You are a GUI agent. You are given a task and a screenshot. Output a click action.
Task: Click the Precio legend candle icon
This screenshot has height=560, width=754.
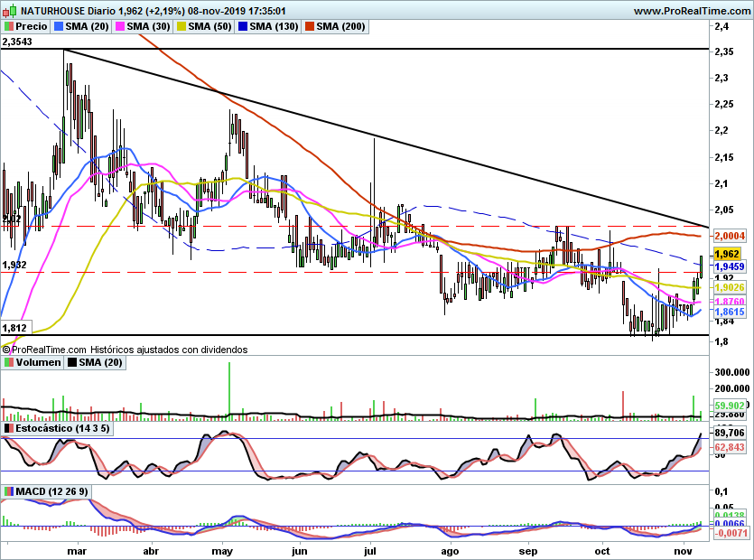[x=8, y=26]
